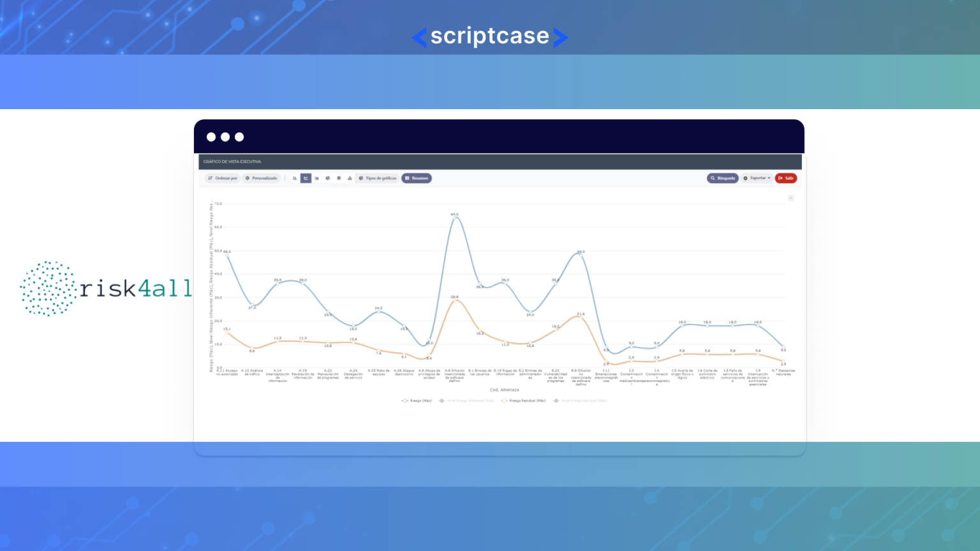Image resolution: width=980 pixels, height=551 pixels.
Task: Select the bar chart type icon
Action: pyautogui.click(x=295, y=179)
